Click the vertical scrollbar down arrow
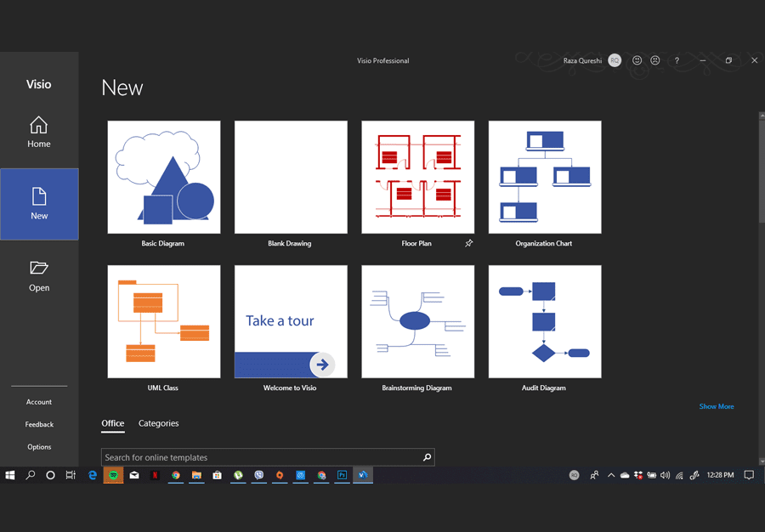The image size is (765, 532). click(x=762, y=461)
